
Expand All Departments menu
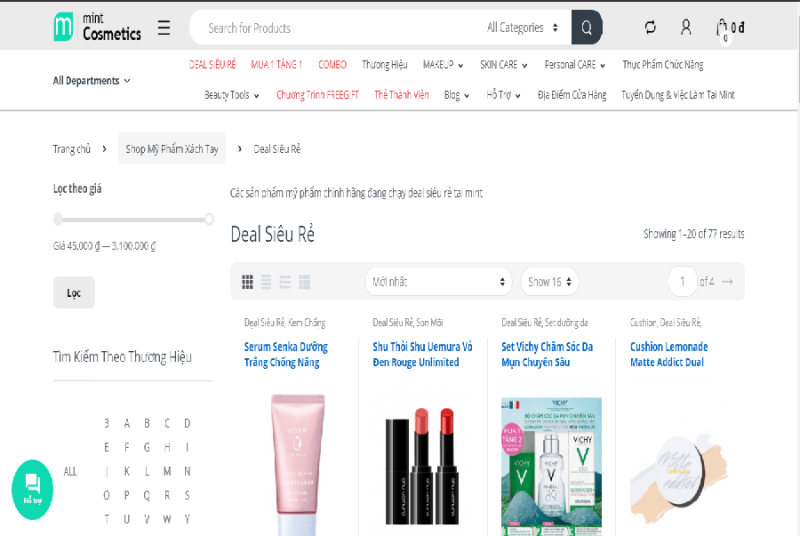tap(91, 81)
